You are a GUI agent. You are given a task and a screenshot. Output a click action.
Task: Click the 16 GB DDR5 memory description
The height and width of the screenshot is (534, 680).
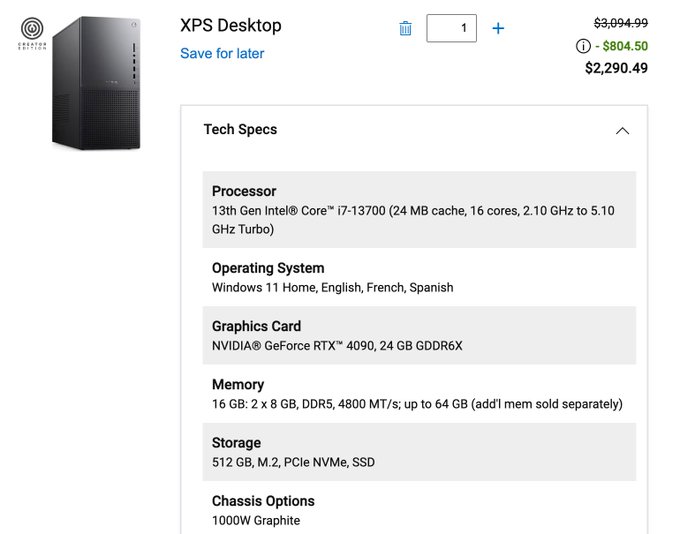click(417, 404)
